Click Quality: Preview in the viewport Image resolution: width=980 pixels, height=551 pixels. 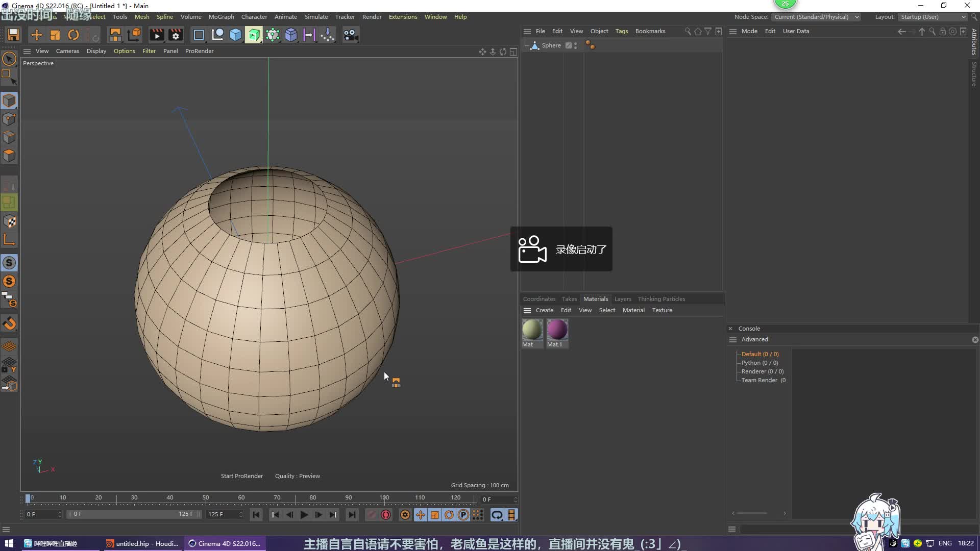298,476
